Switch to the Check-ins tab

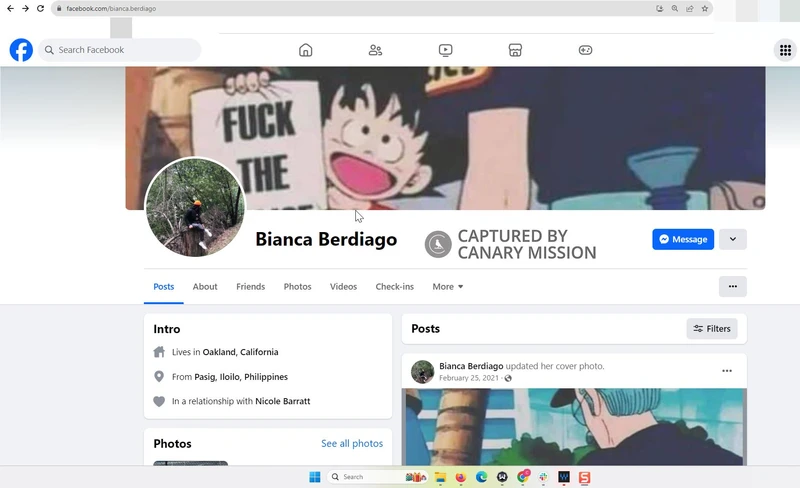point(394,287)
